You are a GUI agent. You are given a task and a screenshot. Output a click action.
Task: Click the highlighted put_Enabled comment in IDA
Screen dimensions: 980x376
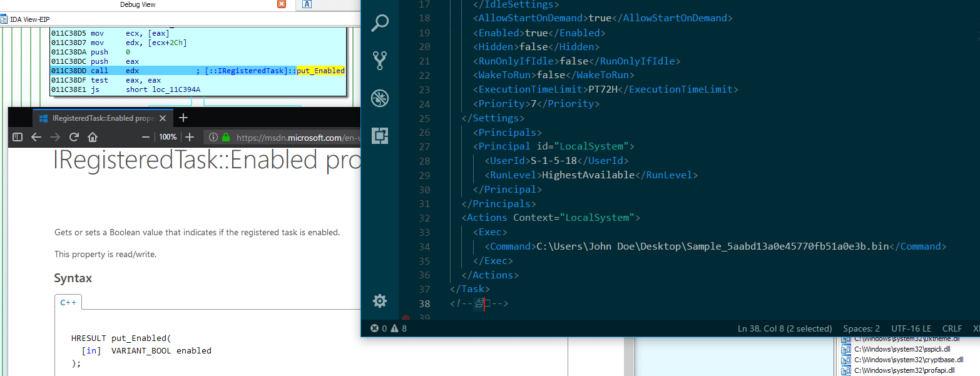(x=320, y=71)
